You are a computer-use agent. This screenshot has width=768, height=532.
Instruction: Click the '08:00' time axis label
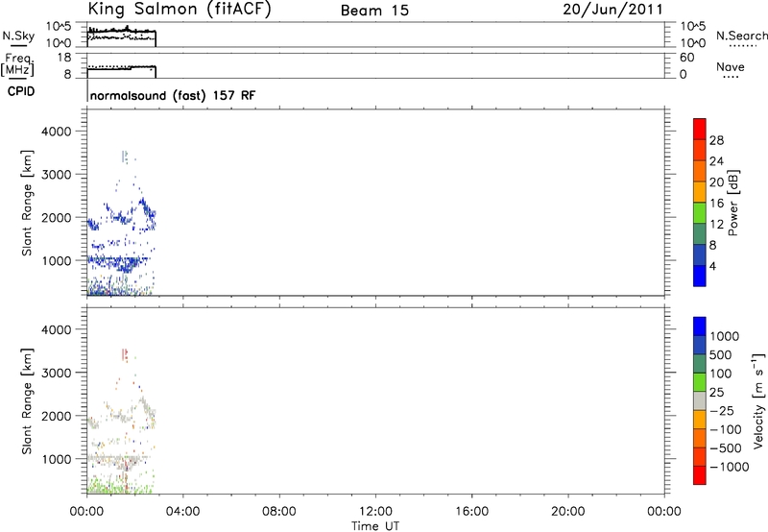point(278,512)
